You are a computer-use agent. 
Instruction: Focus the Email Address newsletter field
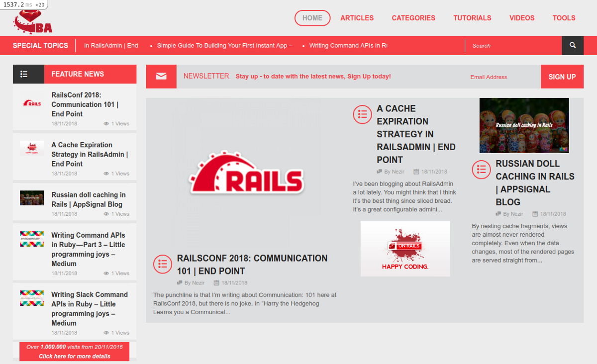pyautogui.click(x=502, y=77)
